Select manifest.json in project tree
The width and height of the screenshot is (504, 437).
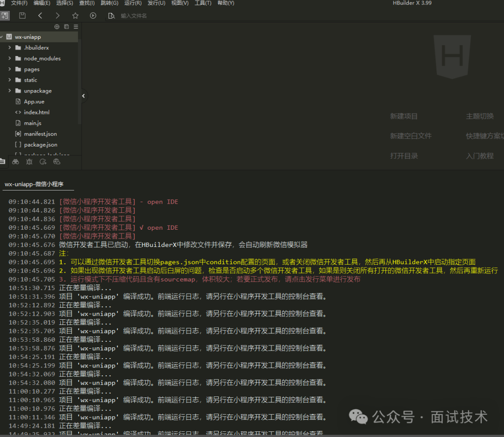coord(40,134)
